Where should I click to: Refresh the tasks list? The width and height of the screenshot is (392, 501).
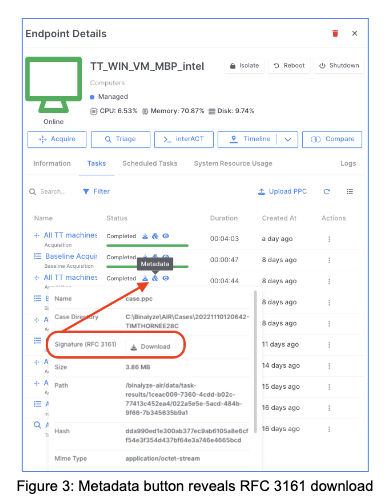[x=327, y=192]
